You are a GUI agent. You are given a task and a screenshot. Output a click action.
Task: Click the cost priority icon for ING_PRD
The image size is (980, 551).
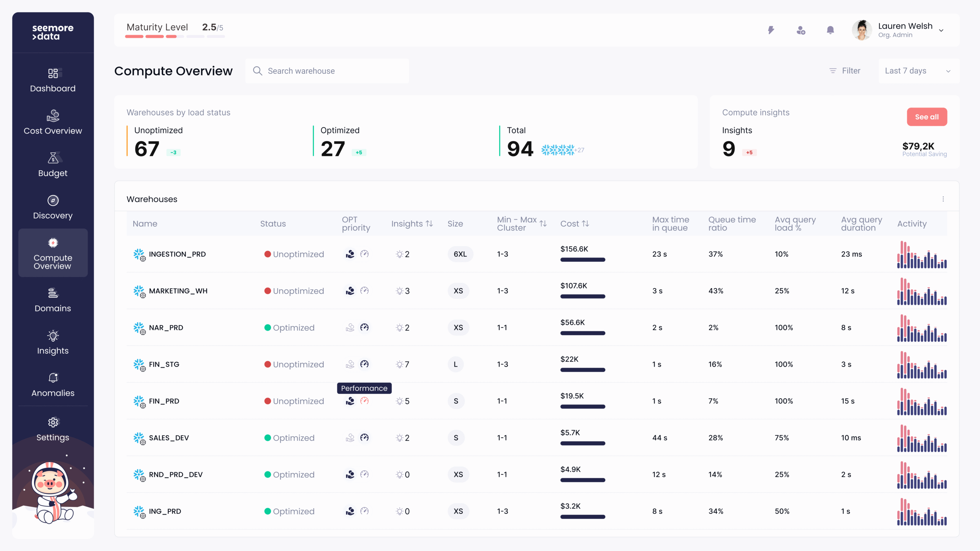[x=350, y=511]
